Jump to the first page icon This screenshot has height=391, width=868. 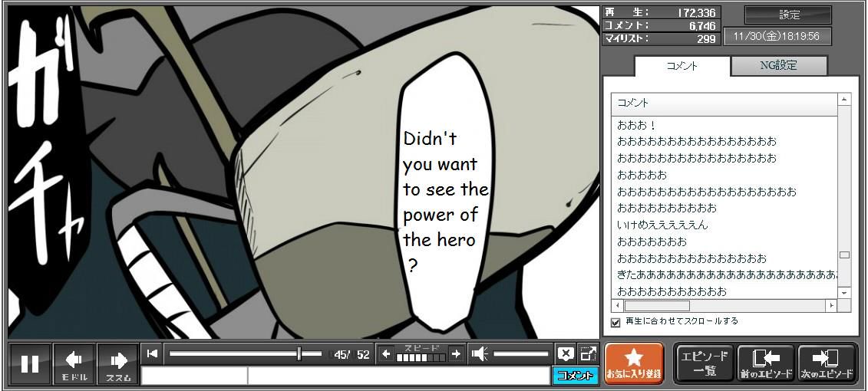click(153, 353)
